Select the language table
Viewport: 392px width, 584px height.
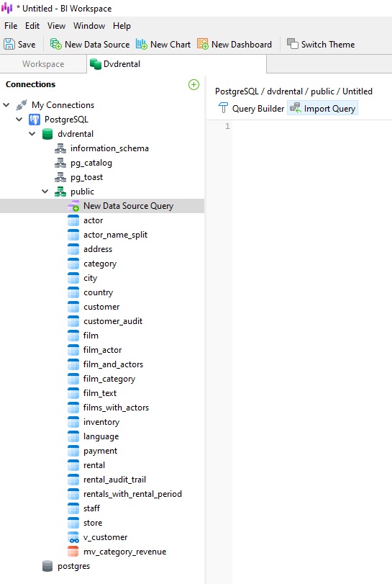point(101,437)
